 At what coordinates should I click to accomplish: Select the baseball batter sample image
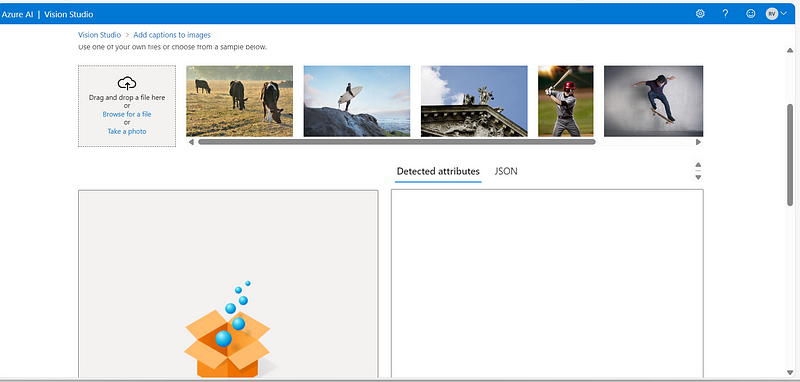point(566,101)
